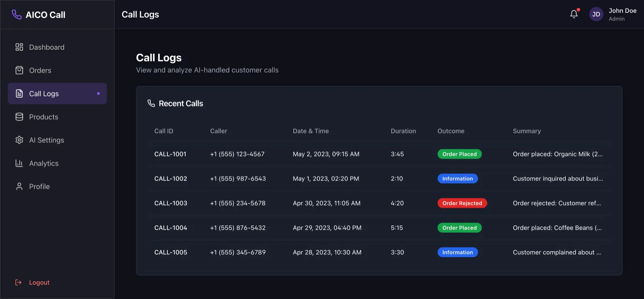Click the Call Logs title in top bar
The image size is (644, 299).
[x=140, y=14]
